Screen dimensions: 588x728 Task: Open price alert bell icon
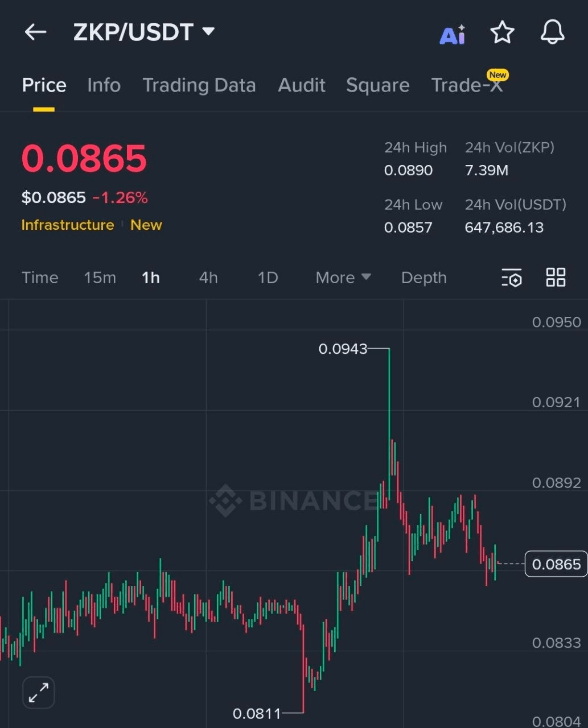coord(552,32)
